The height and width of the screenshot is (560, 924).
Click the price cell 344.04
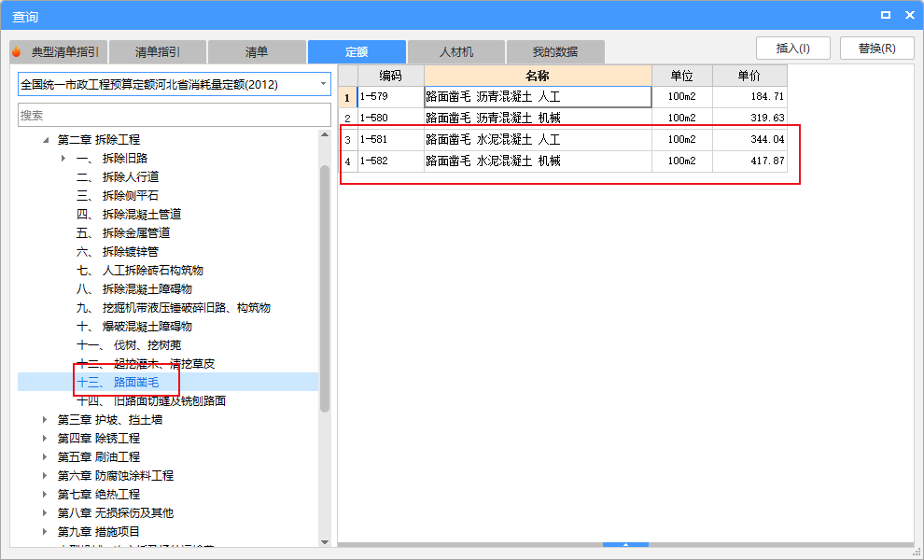(749, 140)
